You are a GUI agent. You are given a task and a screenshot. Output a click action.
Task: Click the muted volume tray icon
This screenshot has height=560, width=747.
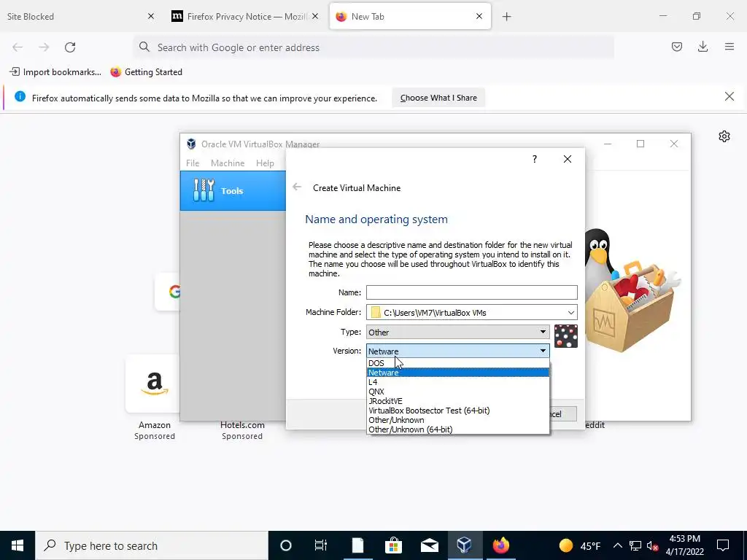pos(652,545)
